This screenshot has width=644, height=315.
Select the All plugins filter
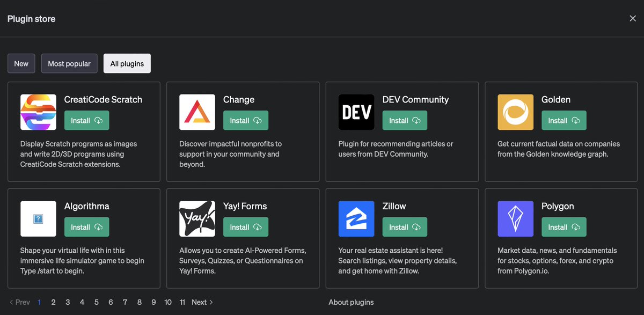127,63
